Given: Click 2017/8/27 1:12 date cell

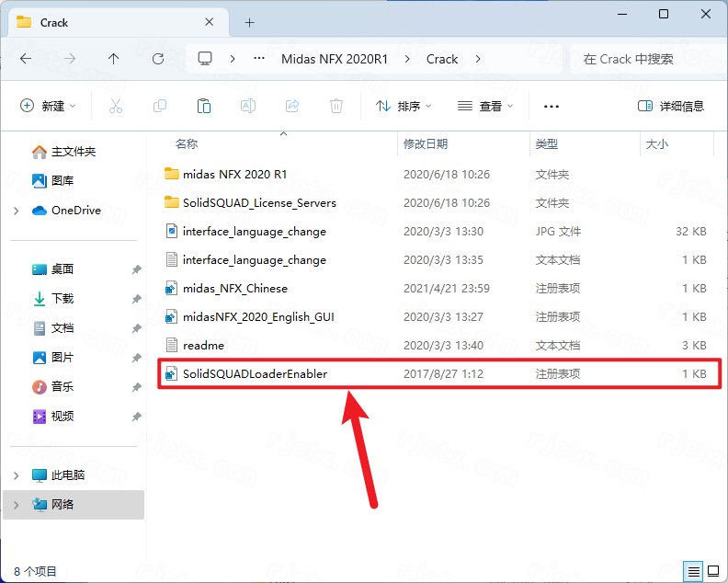Looking at the screenshot, I should (443, 373).
